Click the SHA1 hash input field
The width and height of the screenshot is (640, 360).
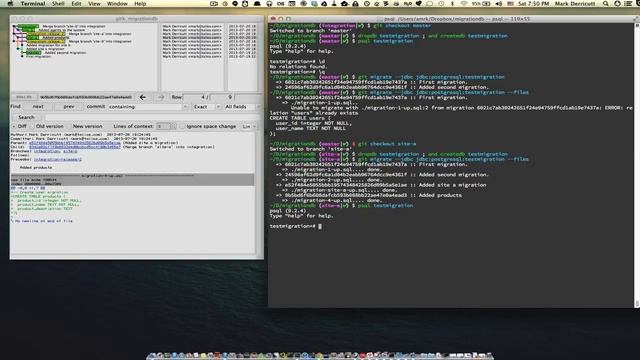click(86, 97)
